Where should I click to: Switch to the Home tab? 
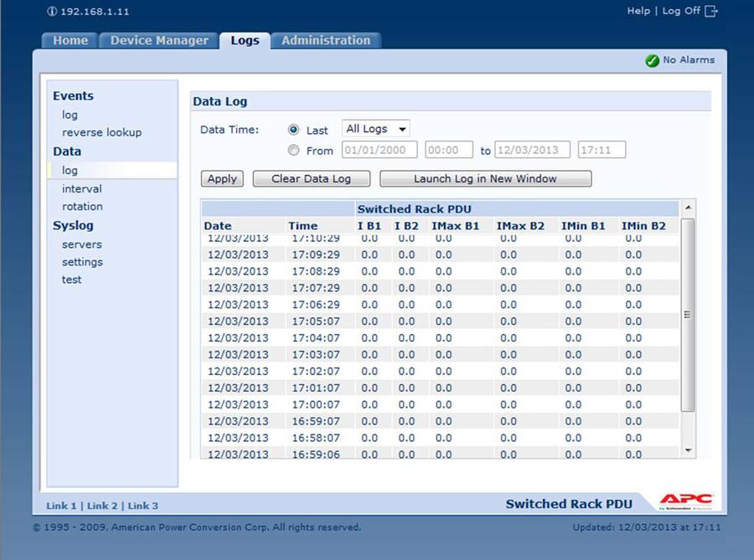tap(70, 40)
